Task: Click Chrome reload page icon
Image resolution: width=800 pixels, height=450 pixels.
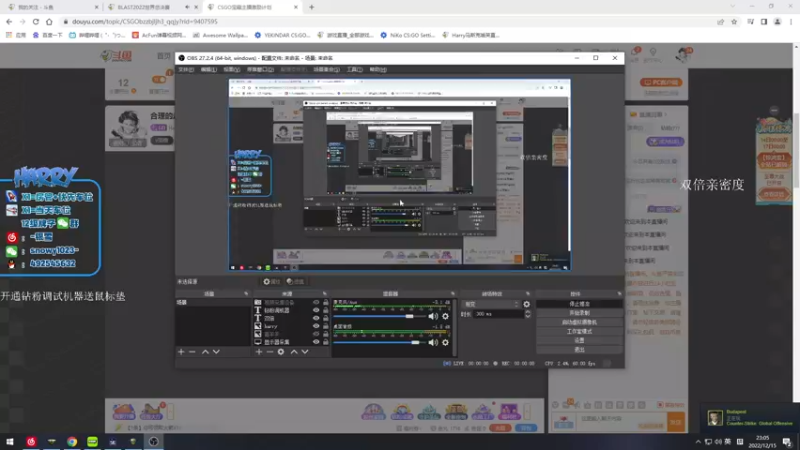Action: [36, 21]
